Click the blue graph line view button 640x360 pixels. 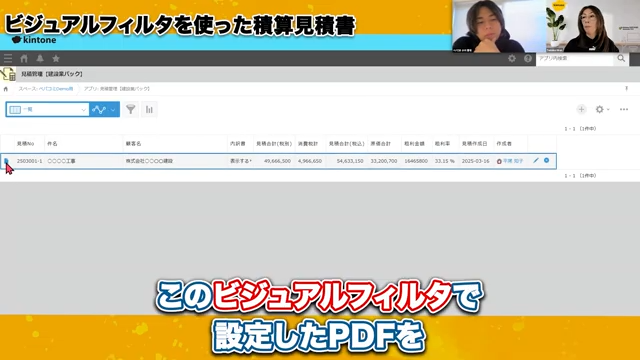[99, 109]
